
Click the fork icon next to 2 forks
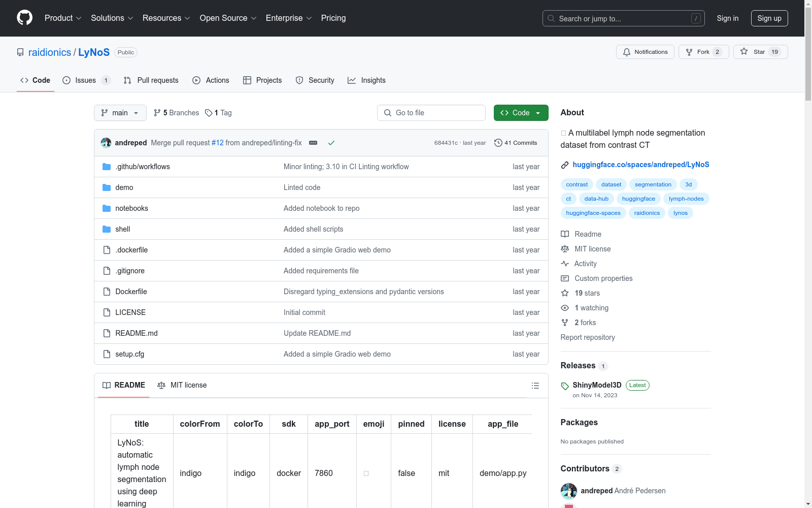pyautogui.click(x=565, y=323)
